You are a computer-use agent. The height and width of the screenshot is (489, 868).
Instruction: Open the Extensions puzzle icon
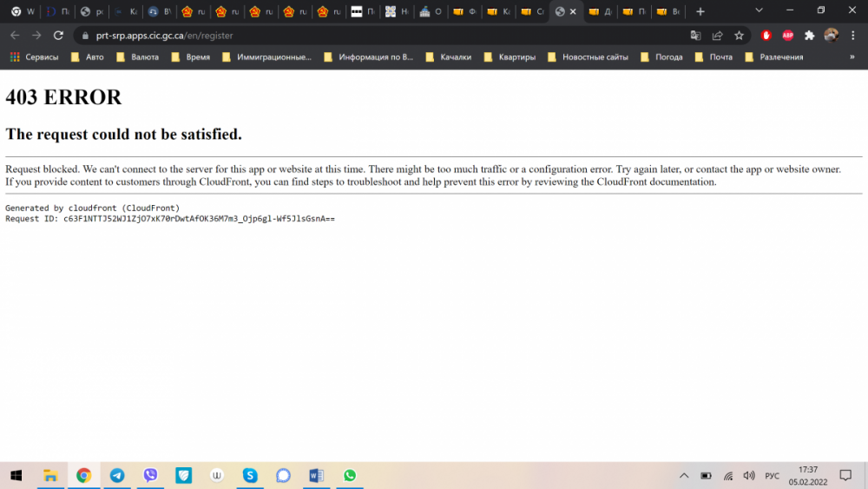pyautogui.click(x=809, y=36)
